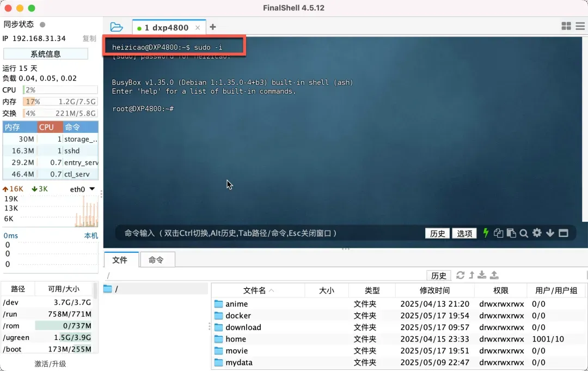
Task: Select the root / folder in tree
Action: tap(155, 289)
